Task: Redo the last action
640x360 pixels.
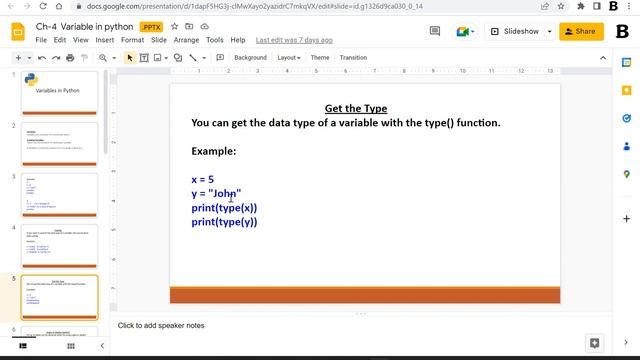Action: 56,58
